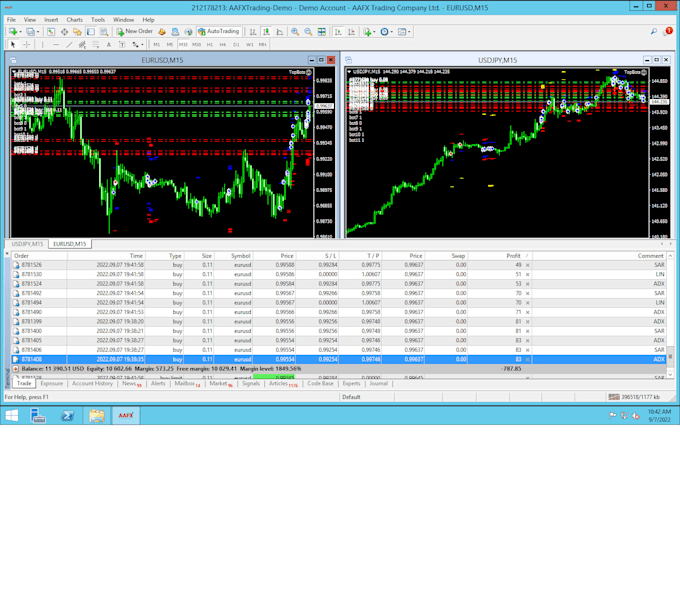The height and width of the screenshot is (612, 680).
Task: Select the trendline drawing tool
Action: click(69, 44)
